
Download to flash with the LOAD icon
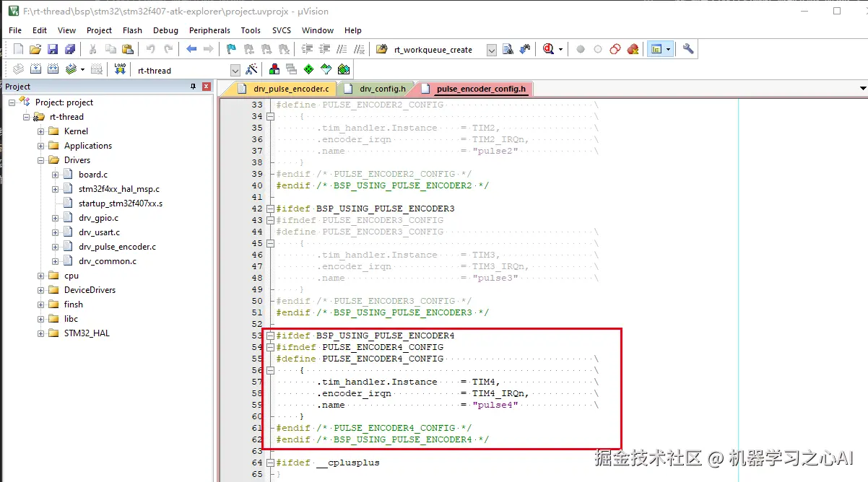tap(120, 69)
